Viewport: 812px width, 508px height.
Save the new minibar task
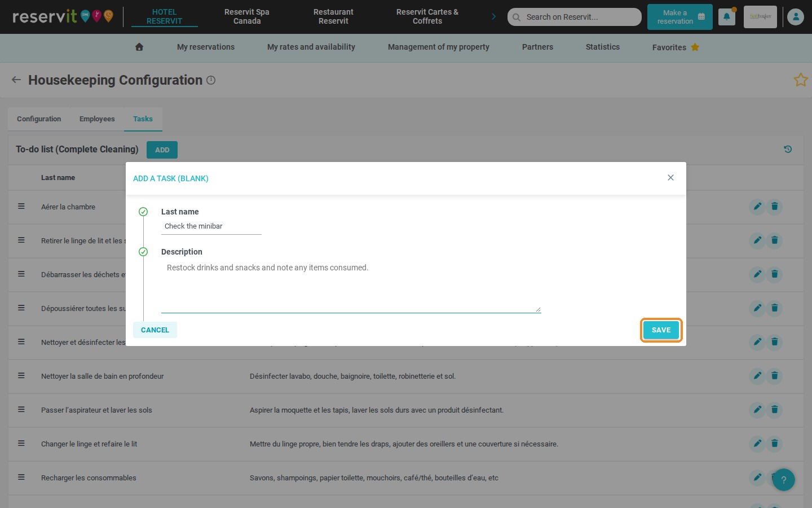click(661, 330)
